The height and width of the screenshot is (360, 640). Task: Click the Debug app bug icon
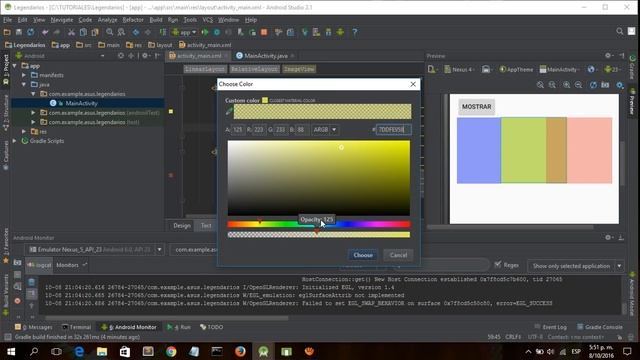coord(217,32)
